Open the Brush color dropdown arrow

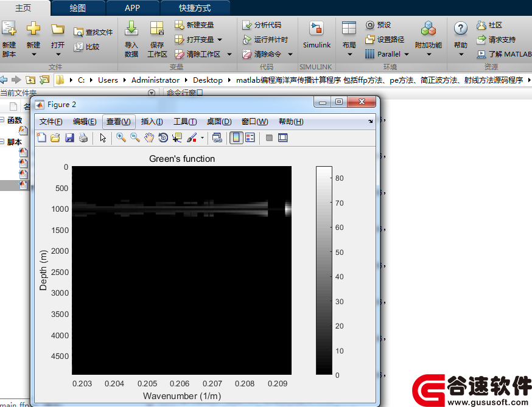(202, 137)
